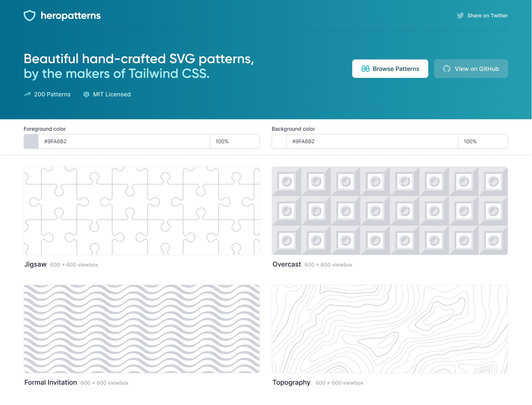Click the Twitter bird icon
The width and height of the screenshot is (532, 405).
(x=460, y=16)
